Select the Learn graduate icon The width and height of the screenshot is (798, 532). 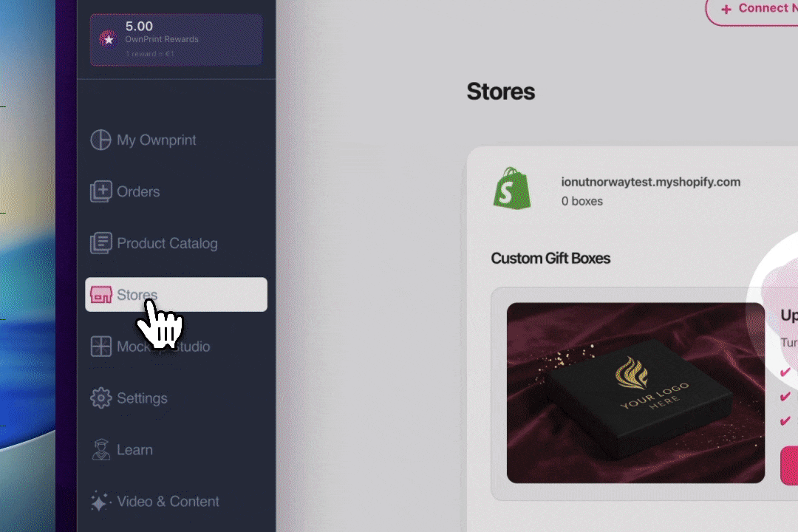(100, 449)
